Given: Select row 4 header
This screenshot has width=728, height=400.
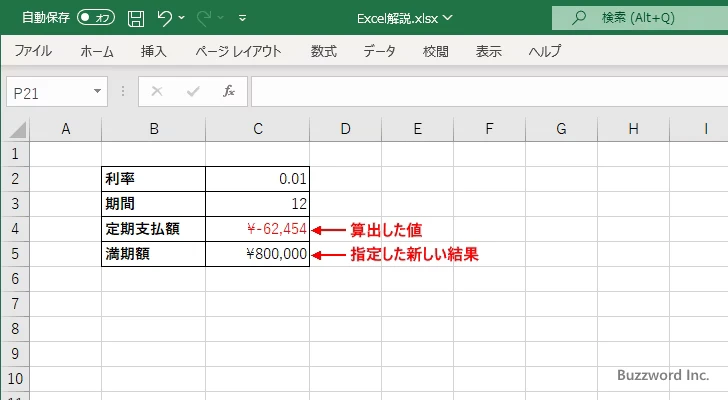Looking at the screenshot, I should click(x=15, y=229).
